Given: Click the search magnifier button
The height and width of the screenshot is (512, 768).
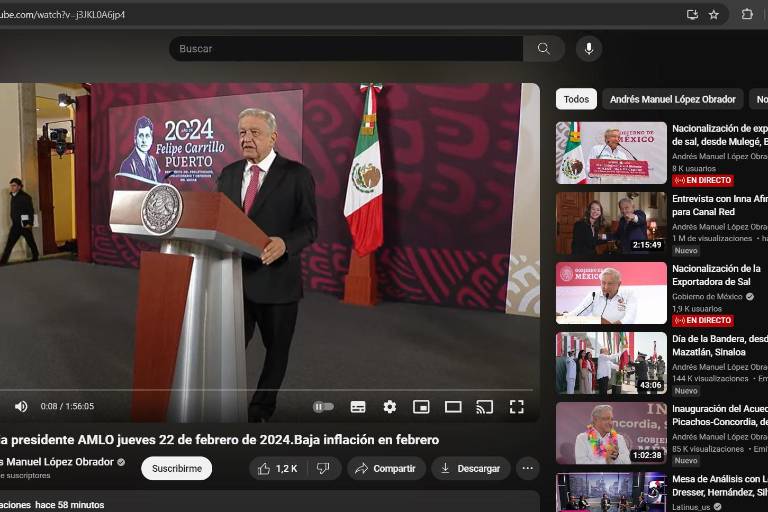Looking at the screenshot, I should [544, 49].
